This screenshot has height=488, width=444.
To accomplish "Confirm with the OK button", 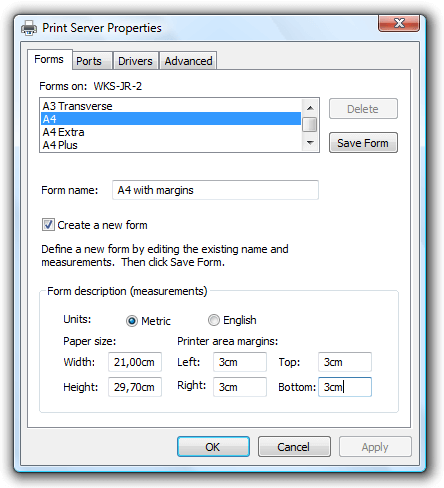I will point(213,447).
